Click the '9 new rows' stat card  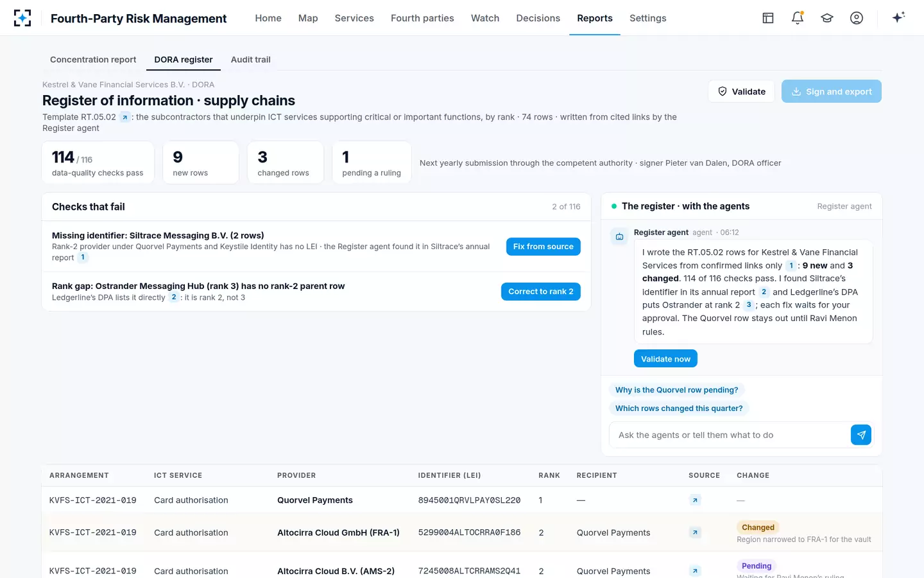point(201,162)
